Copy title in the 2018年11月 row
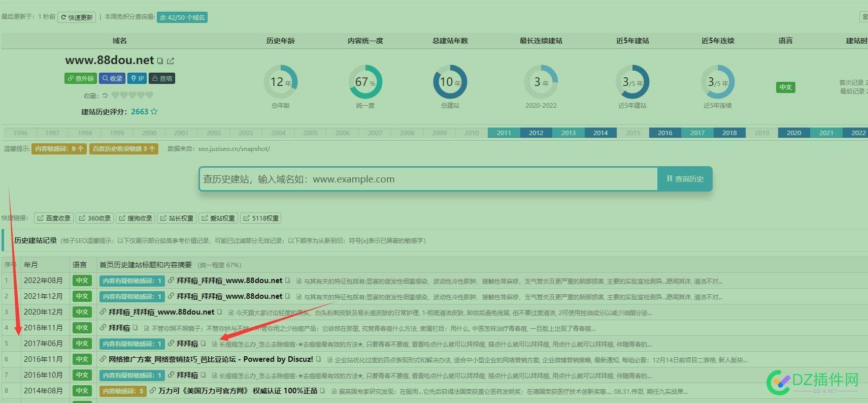Image resolution: width=868 pixels, height=403 pixels. (x=135, y=328)
